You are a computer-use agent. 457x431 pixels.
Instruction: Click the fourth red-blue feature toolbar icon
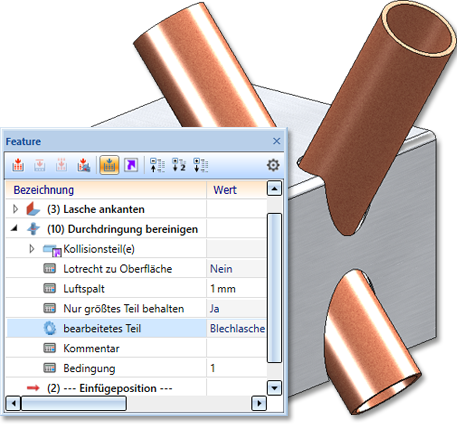tap(84, 165)
